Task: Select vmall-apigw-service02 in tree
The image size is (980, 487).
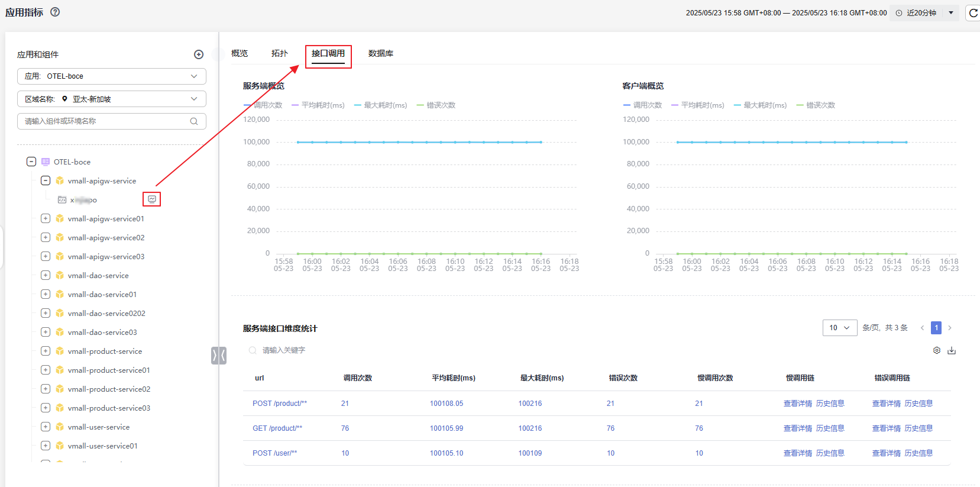Action: 106,238
